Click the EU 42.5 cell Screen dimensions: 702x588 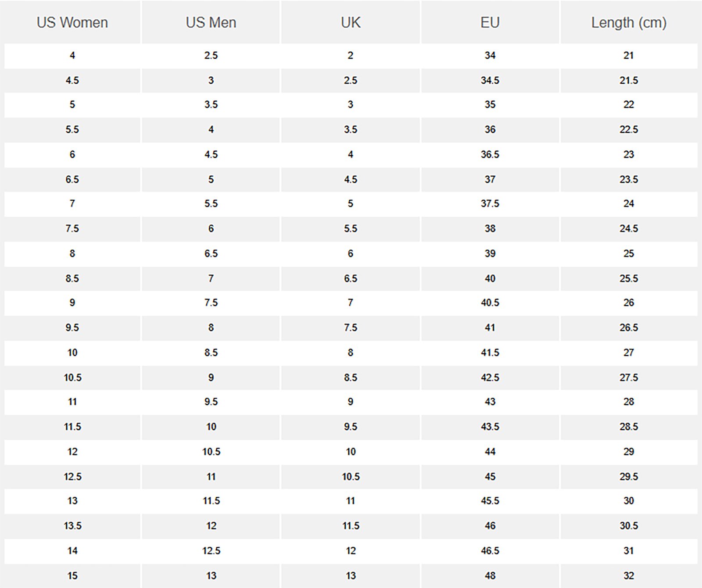click(x=490, y=377)
